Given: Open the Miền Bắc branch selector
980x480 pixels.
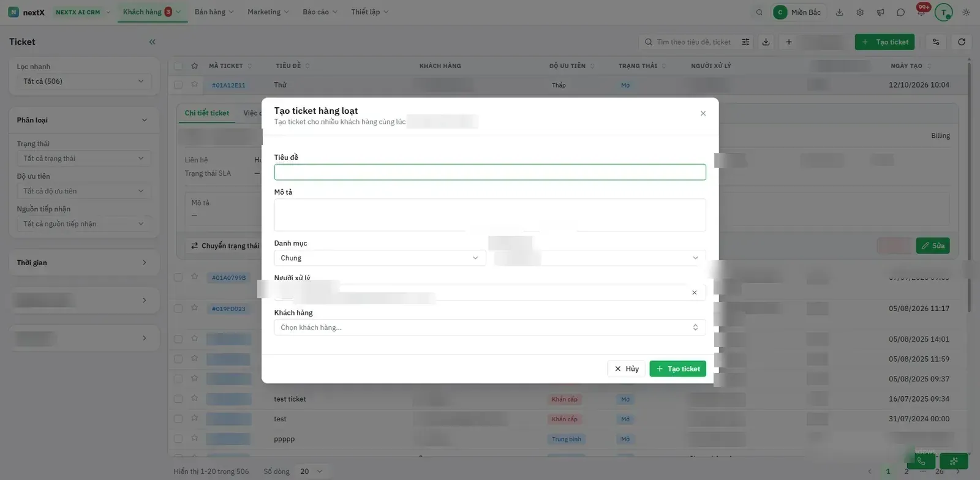Looking at the screenshot, I should pyautogui.click(x=799, y=12).
